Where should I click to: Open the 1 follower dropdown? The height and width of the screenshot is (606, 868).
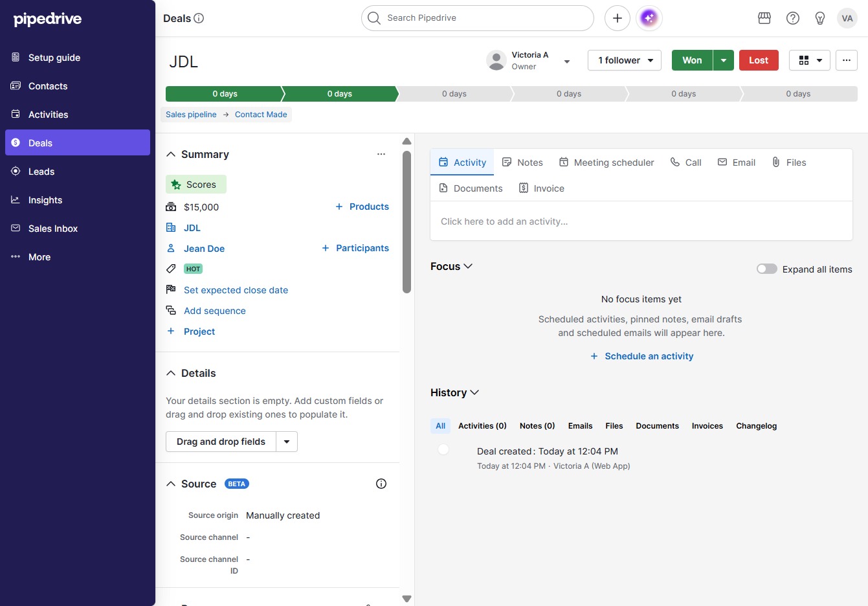tap(625, 60)
